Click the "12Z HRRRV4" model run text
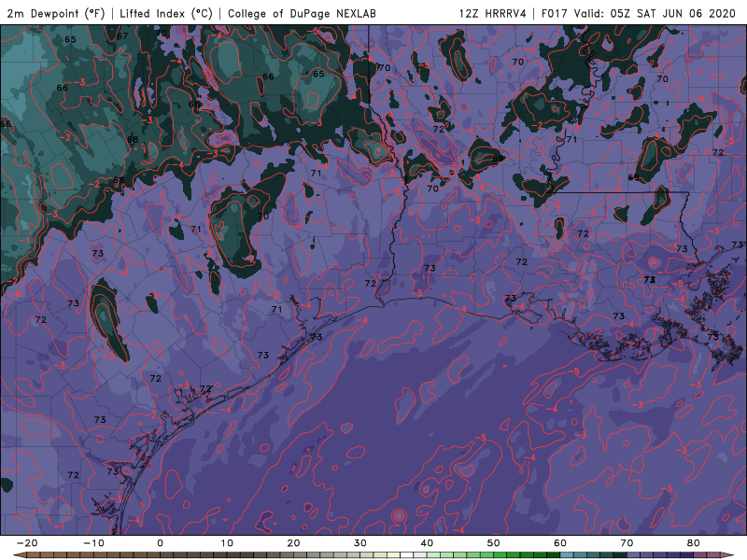The width and height of the screenshot is (747, 560). (493, 14)
